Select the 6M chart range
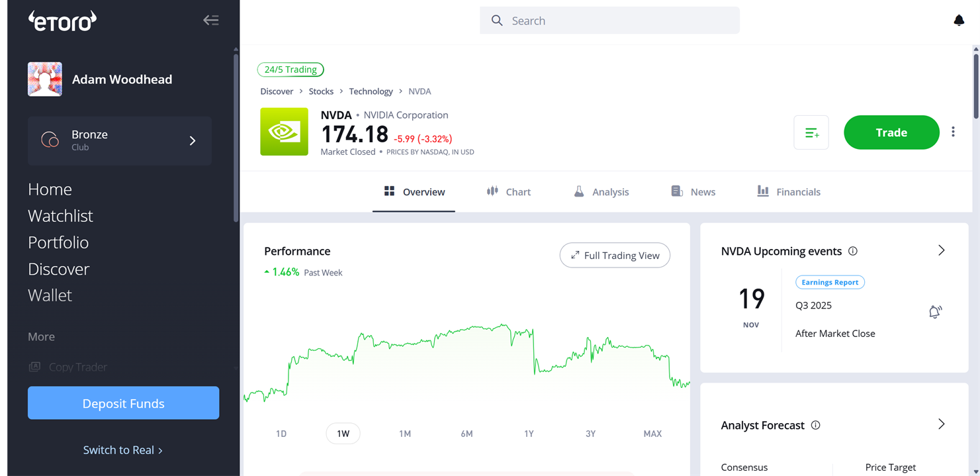Image resolution: width=980 pixels, height=476 pixels. [x=467, y=434]
